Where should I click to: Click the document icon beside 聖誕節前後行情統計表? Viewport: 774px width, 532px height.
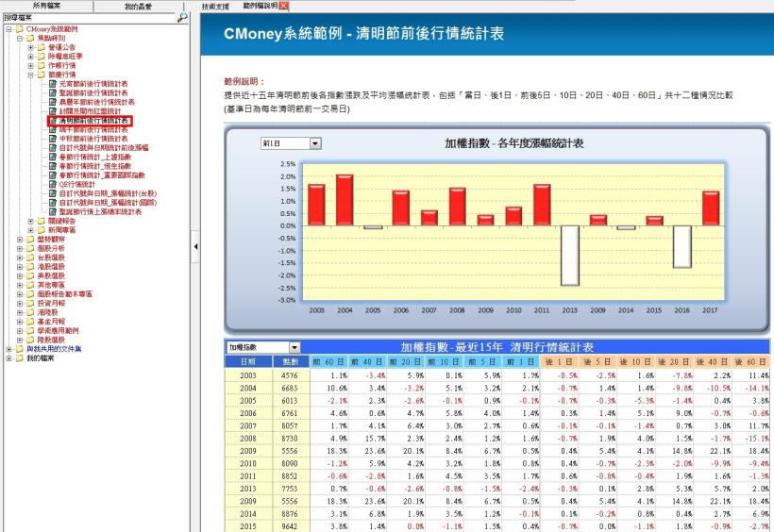(53, 92)
